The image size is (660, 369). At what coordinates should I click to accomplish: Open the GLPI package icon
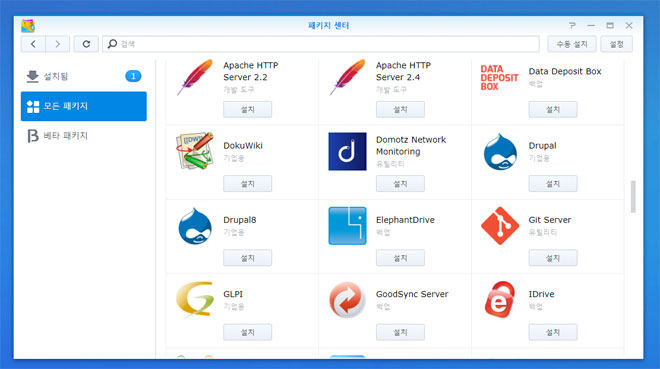point(194,299)
